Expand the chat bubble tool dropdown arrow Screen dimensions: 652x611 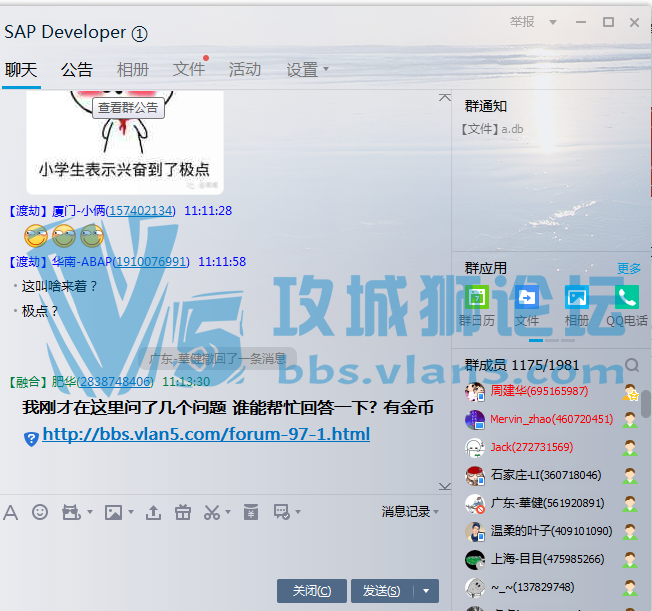point(298,512)
